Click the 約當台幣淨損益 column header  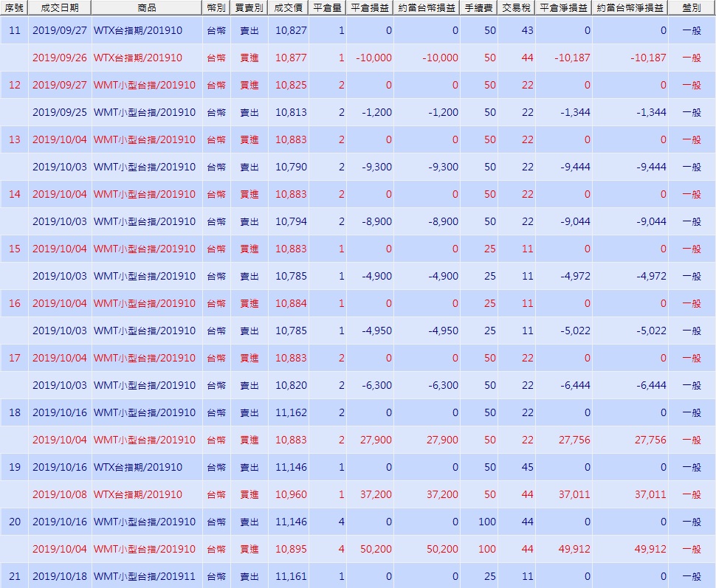coord(630,8)
